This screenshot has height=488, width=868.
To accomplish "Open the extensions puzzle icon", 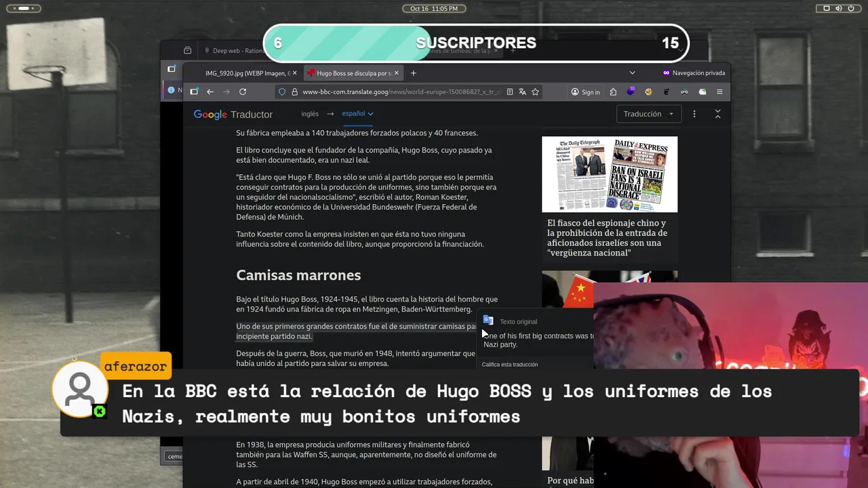I will pos(613,91).
